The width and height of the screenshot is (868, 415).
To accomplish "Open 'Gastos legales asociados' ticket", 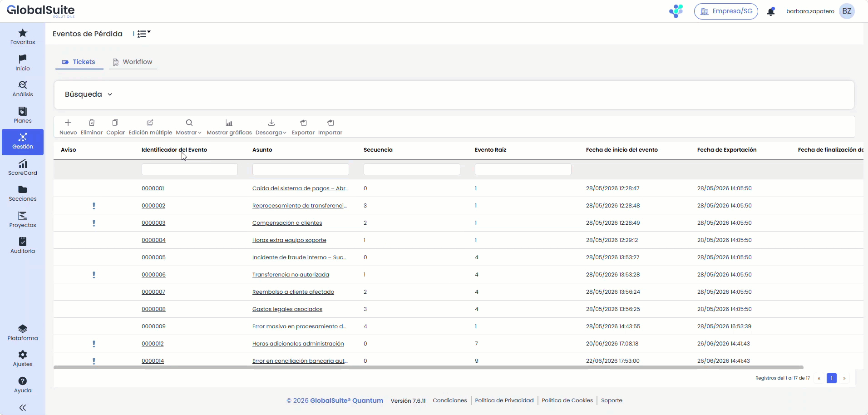I will pos(287,309).
